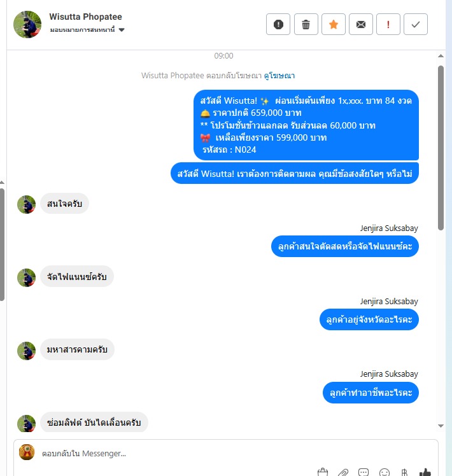Open the ดูโฆษณา ad link
Screen dimensions: 452x476
[x=279, y=75]
